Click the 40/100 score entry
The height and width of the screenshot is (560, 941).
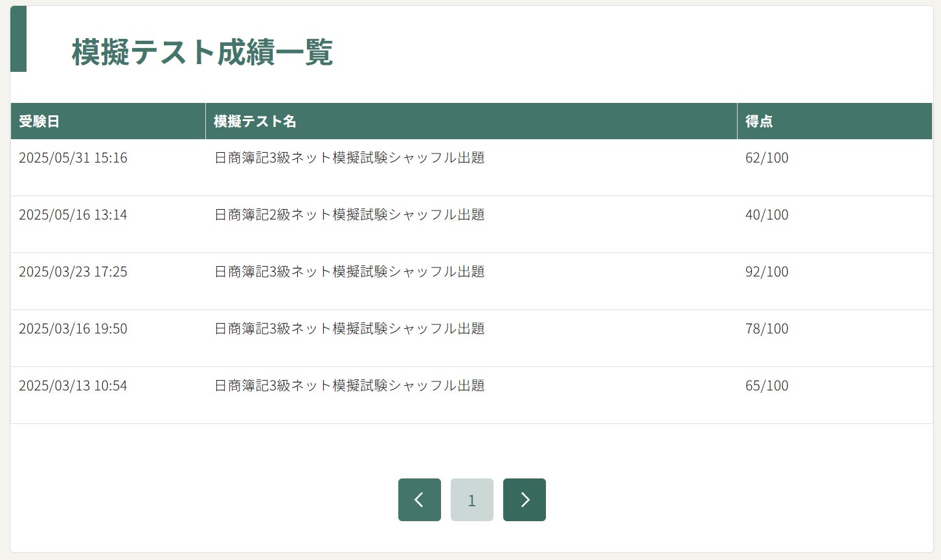pyautogui.click(x=767, y=215)
